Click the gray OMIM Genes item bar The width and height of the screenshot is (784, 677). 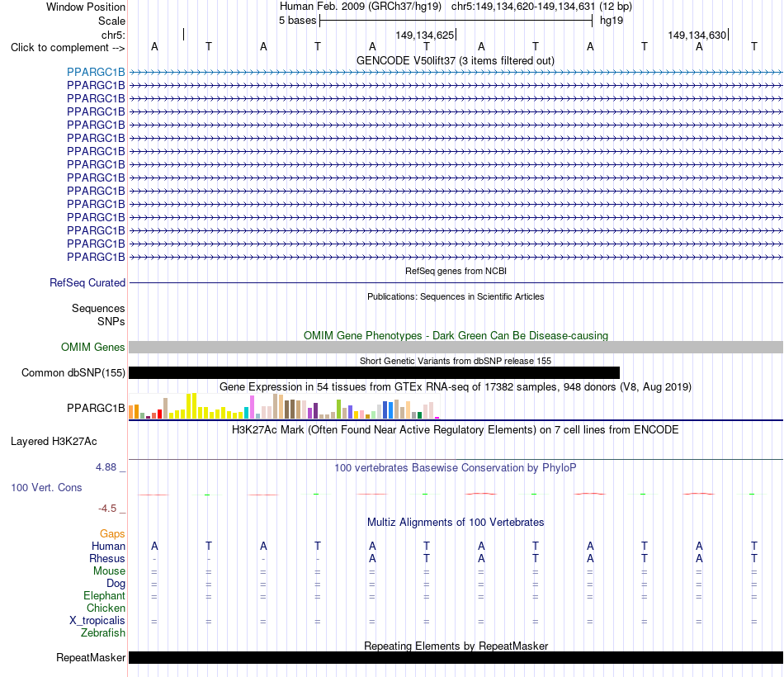pyautogui.click(x=456, y=348)
